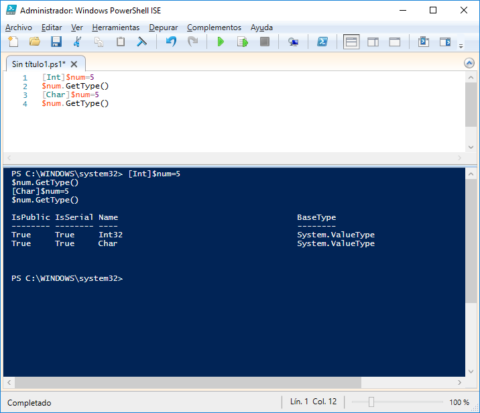Screen dimensions: 480x413
Task: Paste from clipboard with the paste icon
Action: point(120,42)
